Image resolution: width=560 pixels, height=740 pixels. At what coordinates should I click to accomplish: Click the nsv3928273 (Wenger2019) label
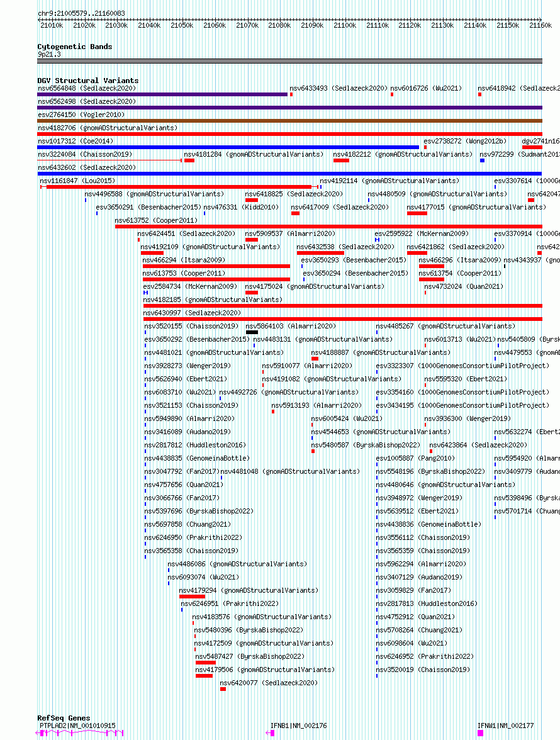[188, 366]
